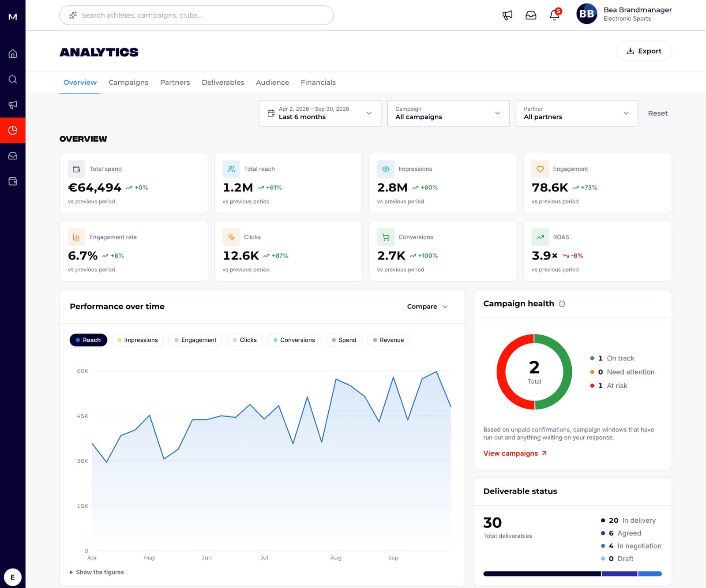Click the 30 Total deliverables count
Image resolution: width=706 pixels, height=588 pixels.
pyautogui.click(x=492, y=523)
